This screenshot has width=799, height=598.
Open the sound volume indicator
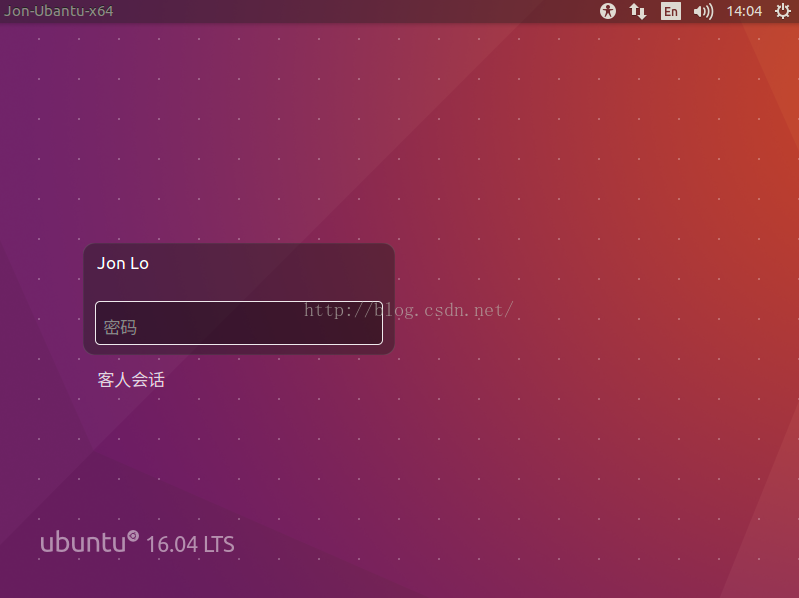(703, 11)
